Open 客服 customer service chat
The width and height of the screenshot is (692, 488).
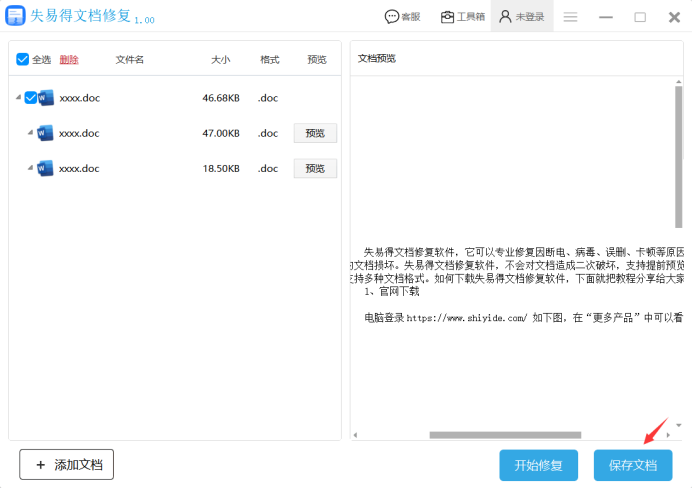(403, 17)
